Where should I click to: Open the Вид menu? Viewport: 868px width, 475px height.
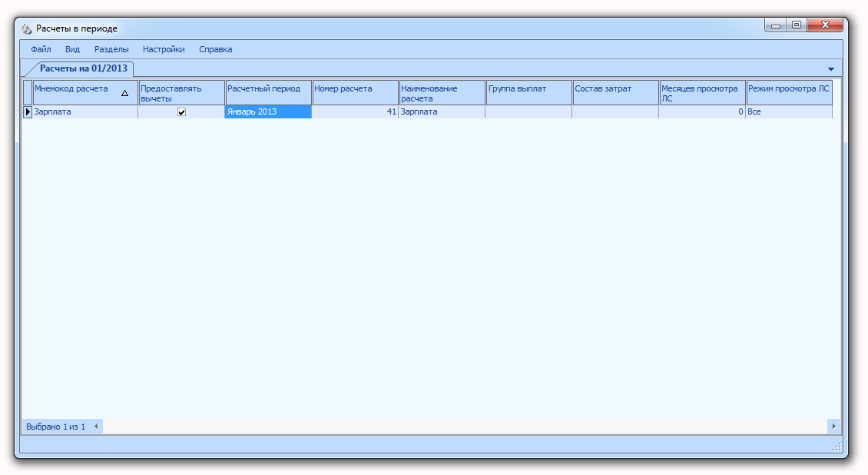click(72, 49)
